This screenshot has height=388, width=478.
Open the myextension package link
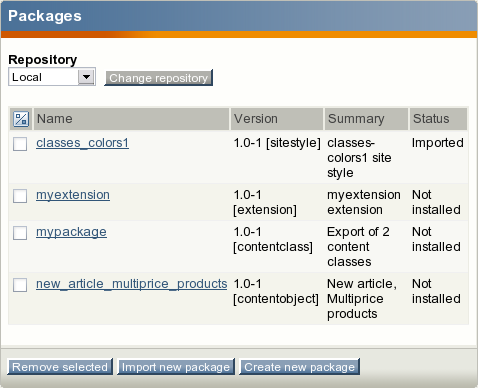tap(73, 195)
